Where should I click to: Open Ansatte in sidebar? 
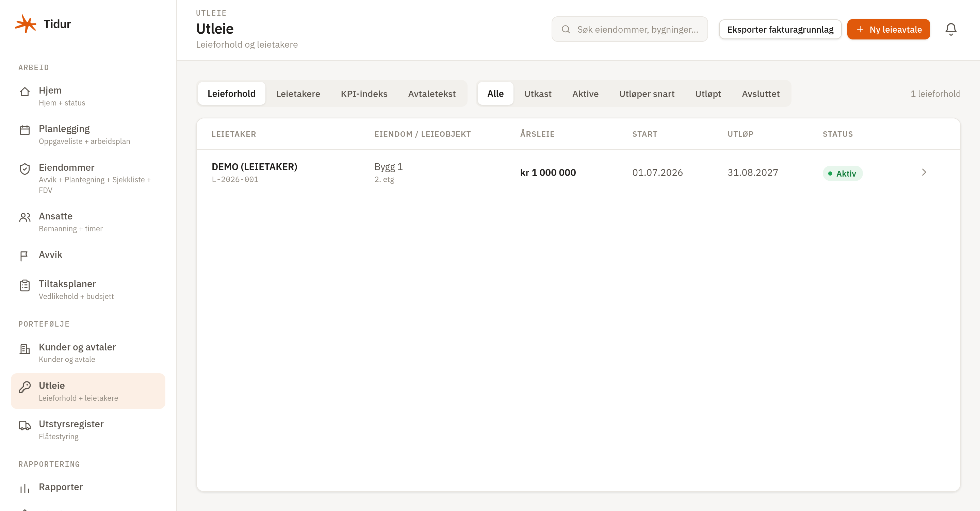[x=88, y=222]
